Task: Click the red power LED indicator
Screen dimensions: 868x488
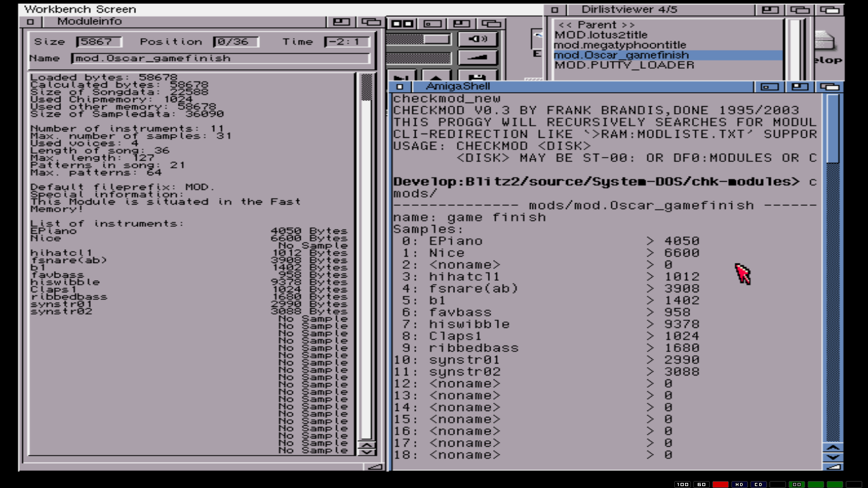Action: tap(720, 484)
